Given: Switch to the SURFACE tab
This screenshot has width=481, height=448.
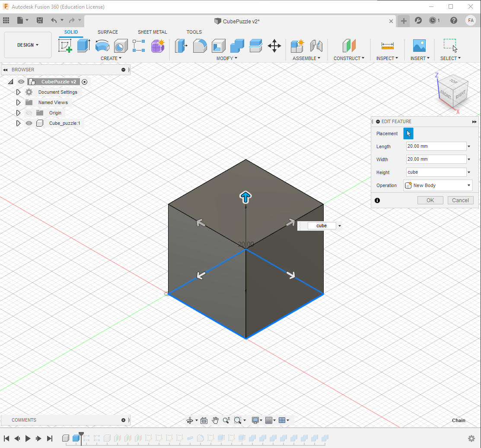Looking at the screenshot, I should click(x=108, y=32).
